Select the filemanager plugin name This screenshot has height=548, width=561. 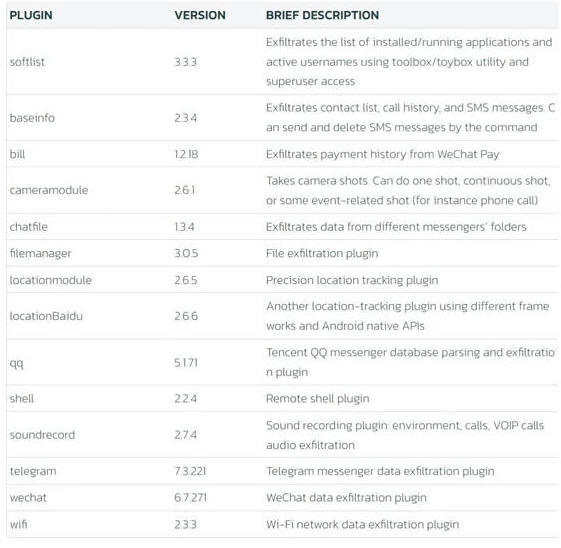tap(40, 254)
